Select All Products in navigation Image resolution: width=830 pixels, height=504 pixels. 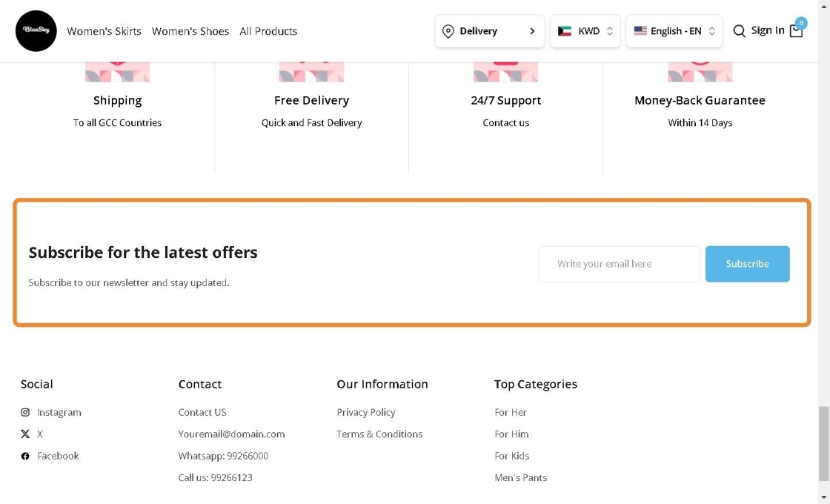point(268,31)
